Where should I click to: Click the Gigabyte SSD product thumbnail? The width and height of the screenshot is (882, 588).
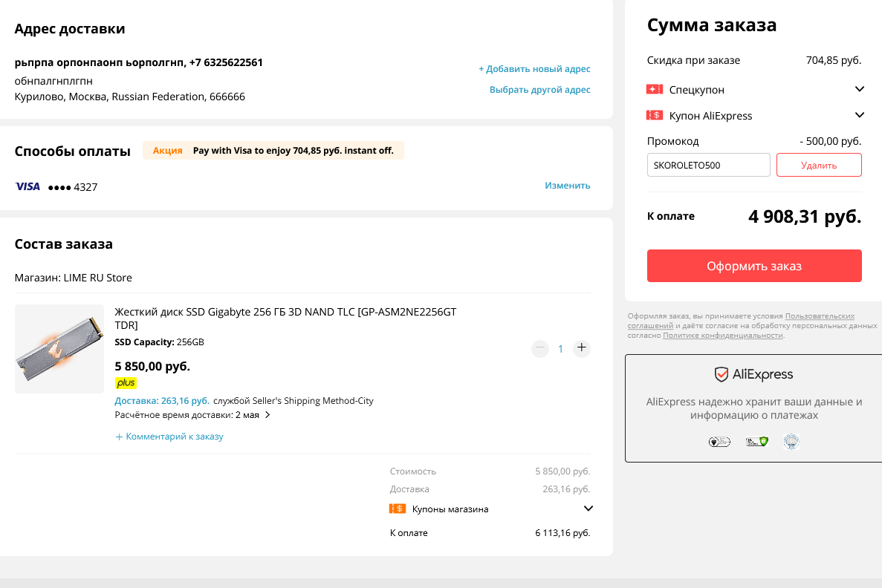(x=59, y=348)
